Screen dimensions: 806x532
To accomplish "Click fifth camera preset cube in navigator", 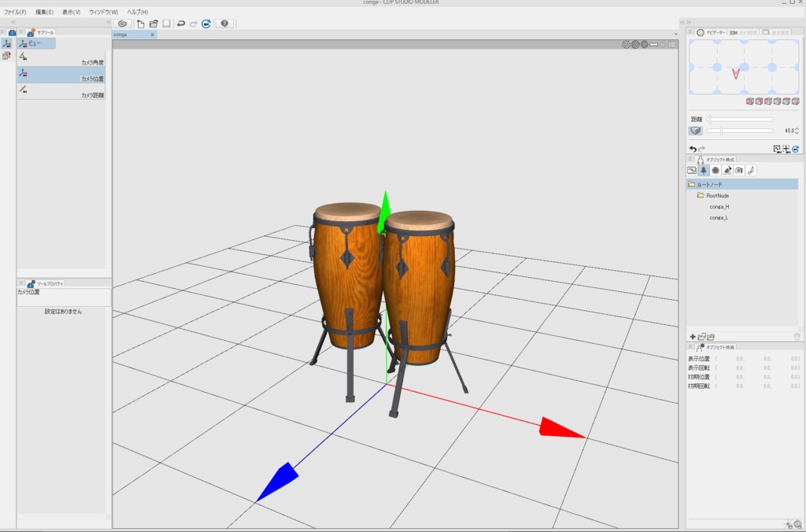I will point(786,102).
